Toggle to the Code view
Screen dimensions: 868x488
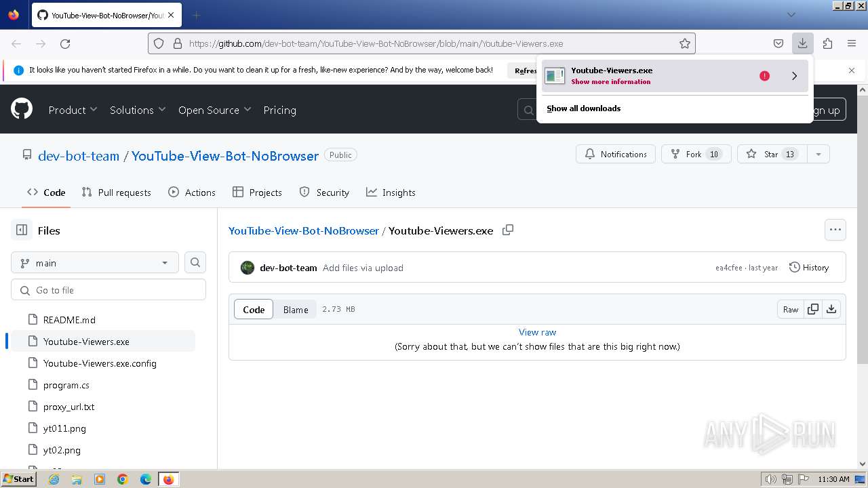254,309
